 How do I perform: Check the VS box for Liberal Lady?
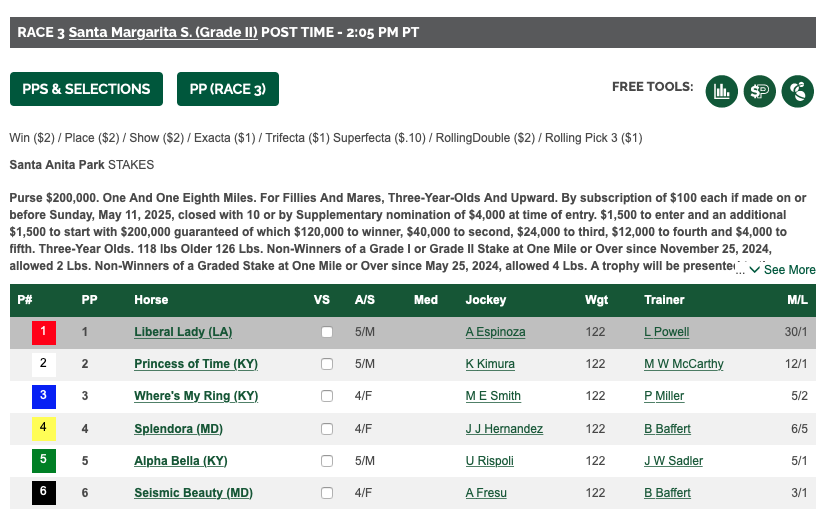(x=327, y=332)
